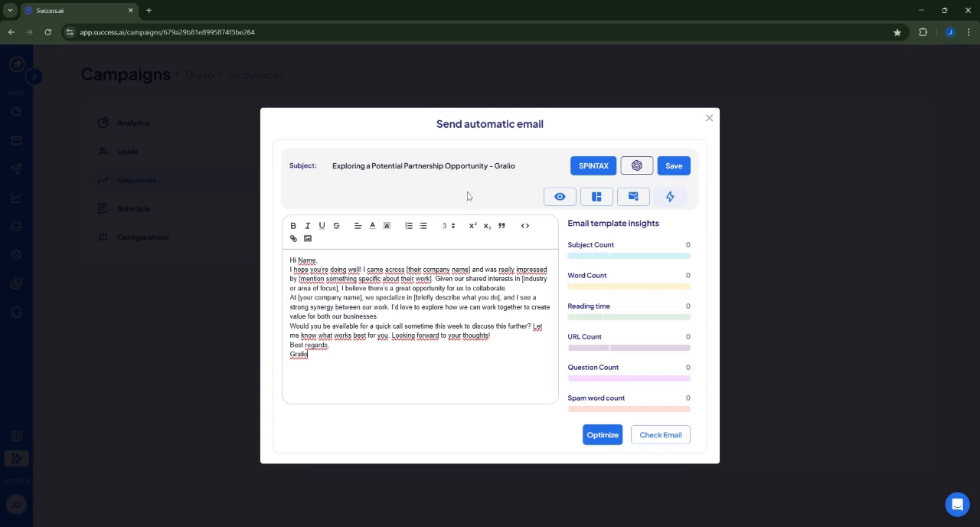This screenshot has height=527, width=980.
Task: Open the Schedule tab in the campaign menu
Action: pos(133,209)
